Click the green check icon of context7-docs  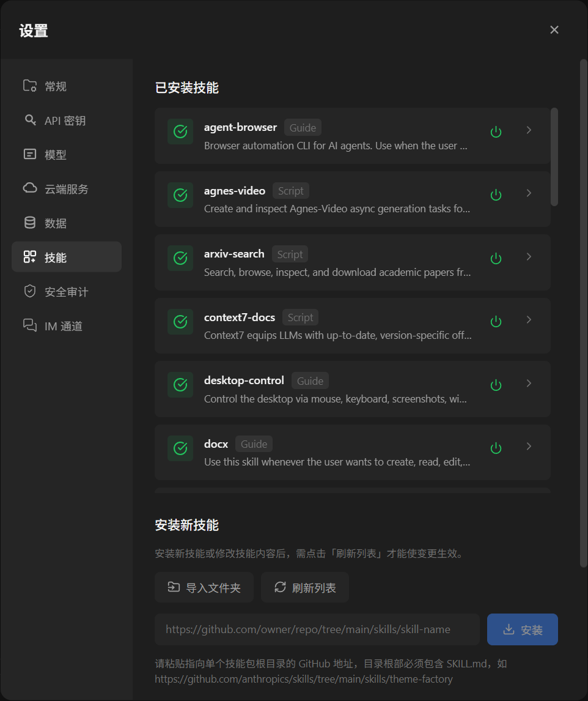180,321
